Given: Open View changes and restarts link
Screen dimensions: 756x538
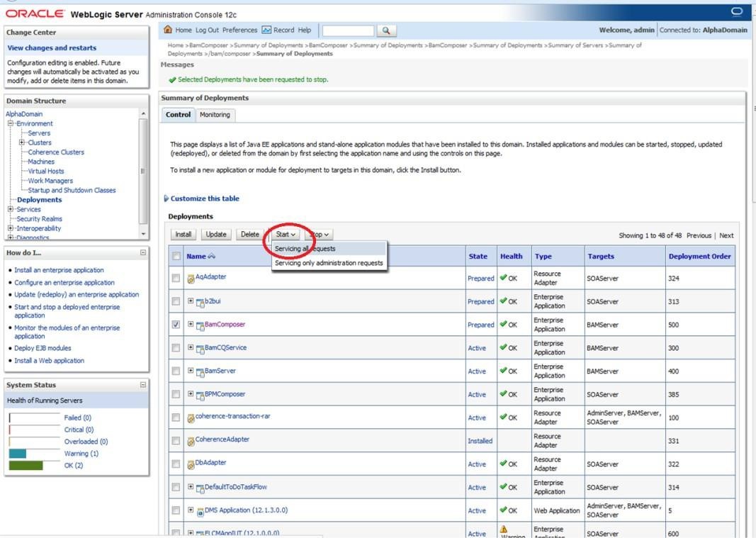Looking at the screenshot, I should pyautogui.click(x=52, y=47).
